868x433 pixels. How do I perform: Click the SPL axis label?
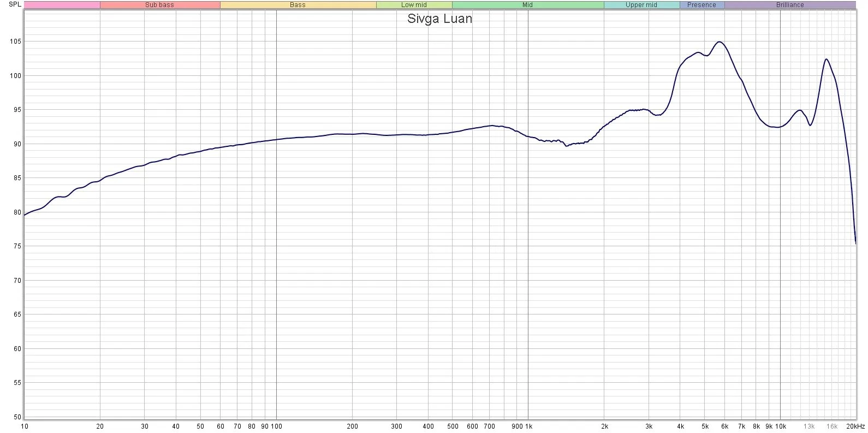(15, 4)
